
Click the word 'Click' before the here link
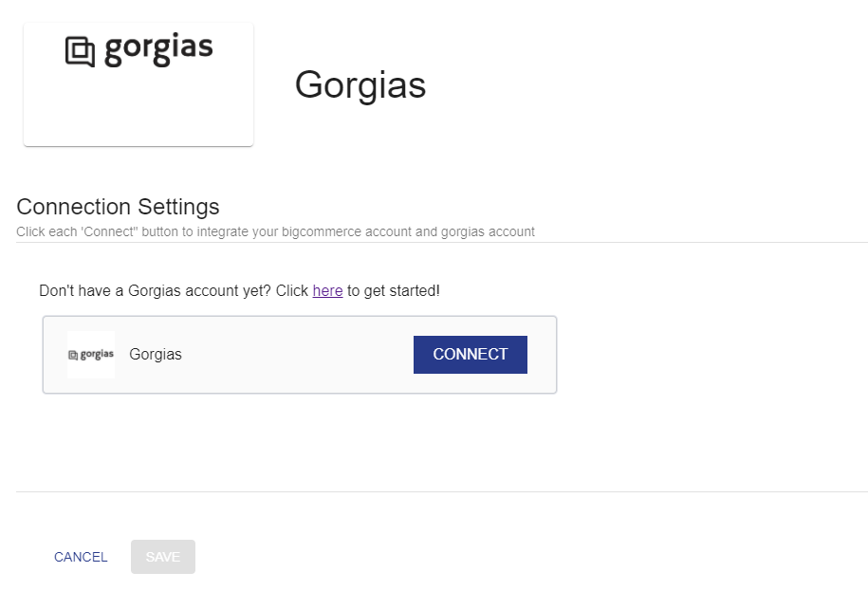click(x=292, y=290)
